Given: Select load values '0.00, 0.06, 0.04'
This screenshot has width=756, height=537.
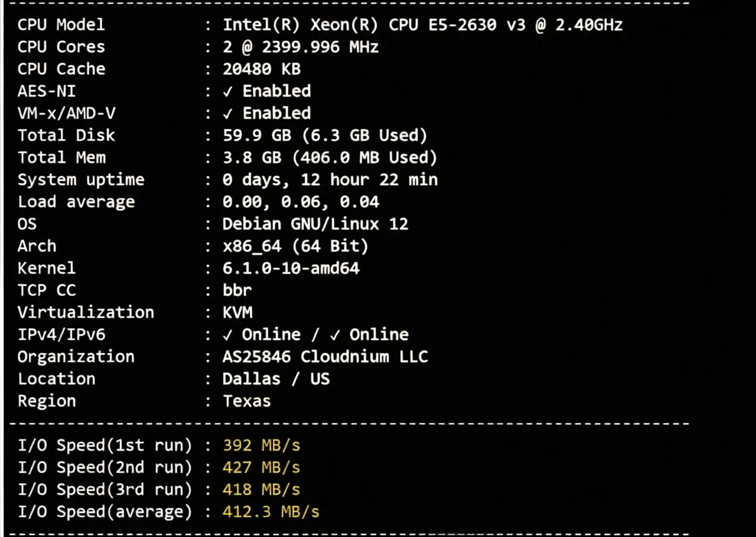Looking at the screenshot, I should pos(301,202).
